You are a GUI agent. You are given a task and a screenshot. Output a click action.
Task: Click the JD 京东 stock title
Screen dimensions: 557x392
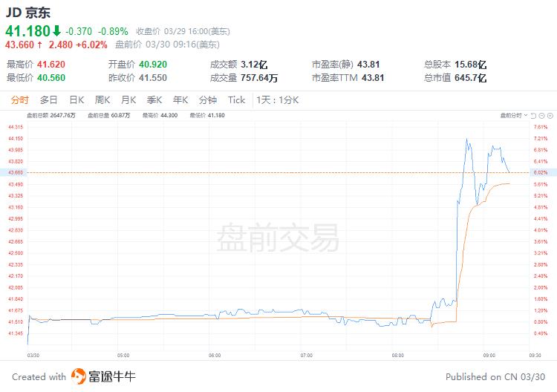click(x=27, y=13)
